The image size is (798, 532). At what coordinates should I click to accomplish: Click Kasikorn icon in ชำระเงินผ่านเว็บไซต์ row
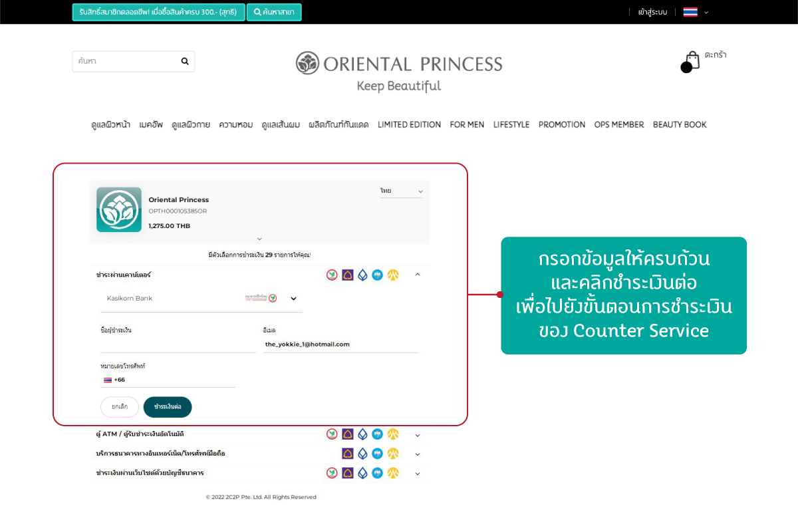[x=332, y=473]
